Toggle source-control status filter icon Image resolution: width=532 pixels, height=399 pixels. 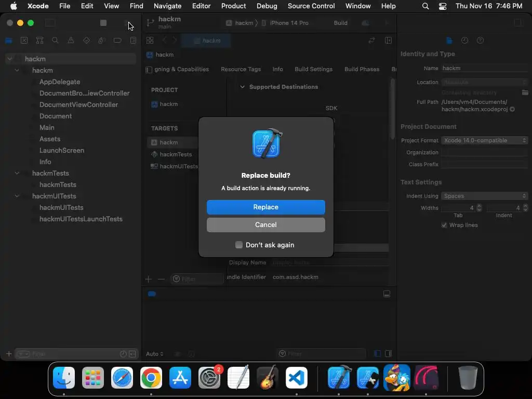point(132,354)
